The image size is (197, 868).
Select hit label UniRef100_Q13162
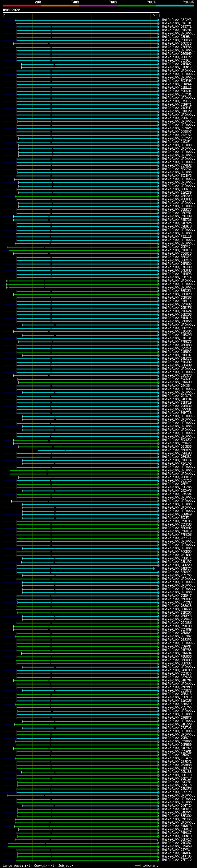[176, 135]
